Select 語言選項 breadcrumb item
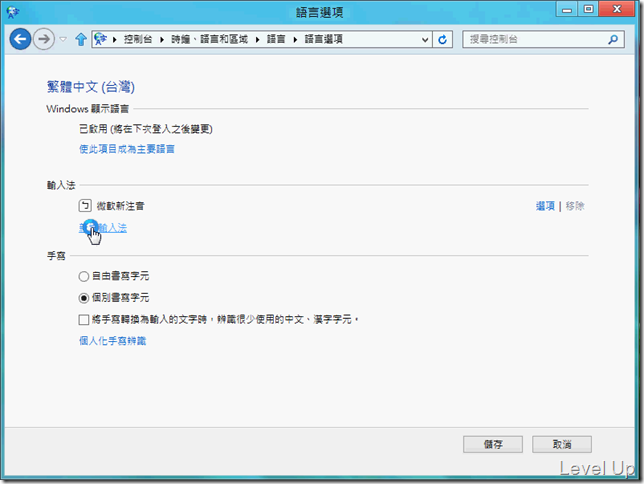The image size is (644, 484). [323, 39]
